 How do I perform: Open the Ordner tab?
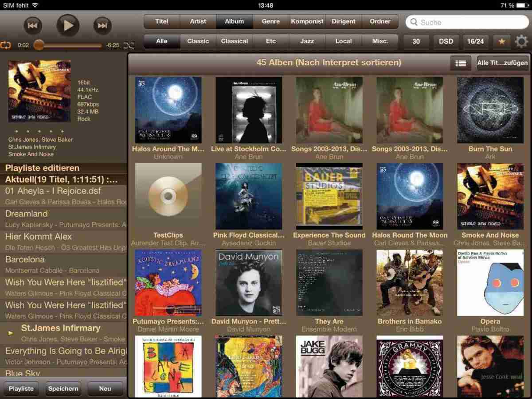380,21
